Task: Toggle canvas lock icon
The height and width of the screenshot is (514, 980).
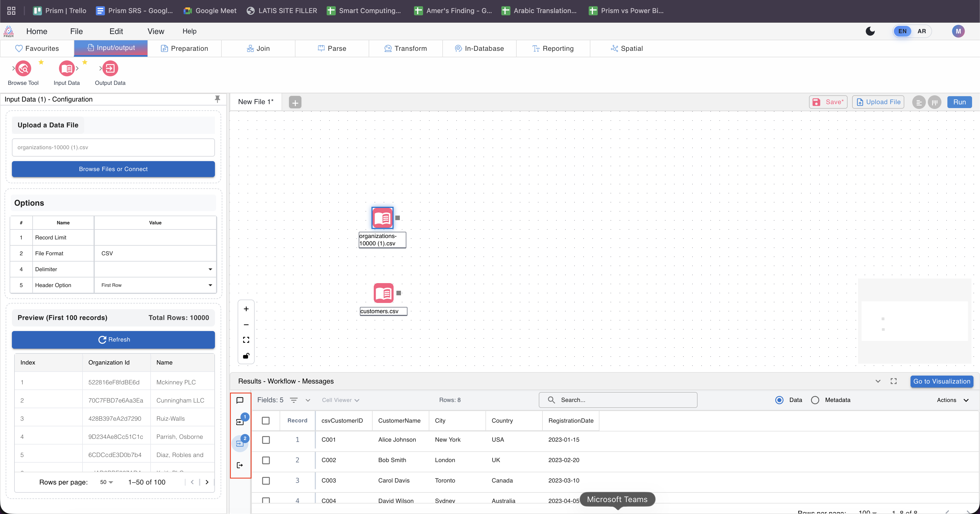Action: tap(246, 356)
